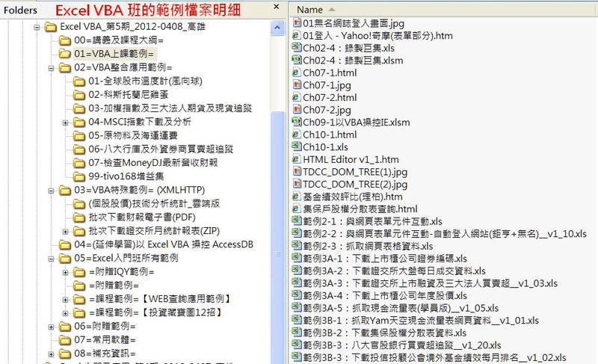Select file 範例3A-4：下載上市櫃公司年度股價.xls

(385, 295)
